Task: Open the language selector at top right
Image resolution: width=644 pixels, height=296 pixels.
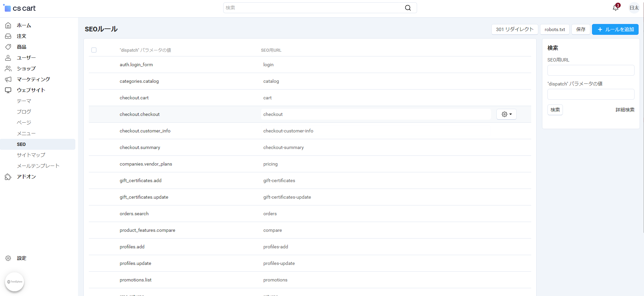Action: [x=634, y=8]
